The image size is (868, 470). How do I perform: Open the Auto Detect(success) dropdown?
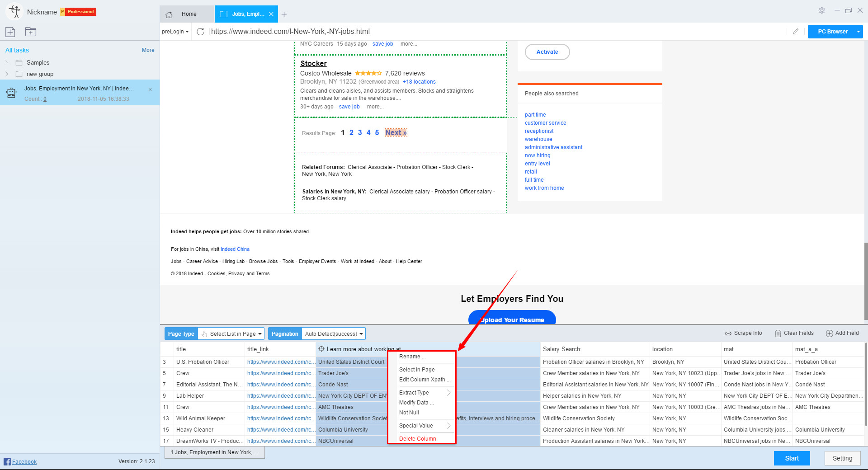click(x=334, y=334)
